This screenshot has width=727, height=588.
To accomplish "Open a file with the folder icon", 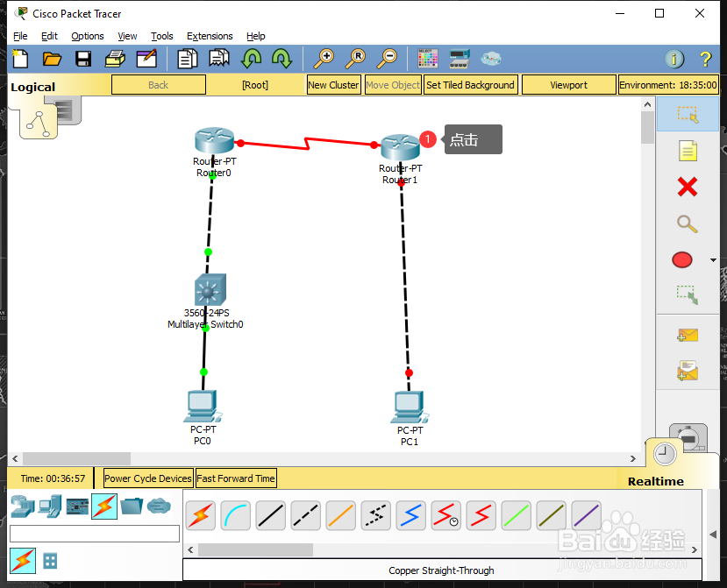I will (x=52, y=59).
